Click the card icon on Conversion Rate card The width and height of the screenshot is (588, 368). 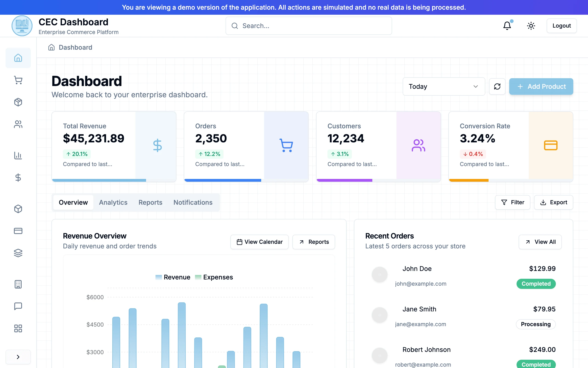click(551, 145)
